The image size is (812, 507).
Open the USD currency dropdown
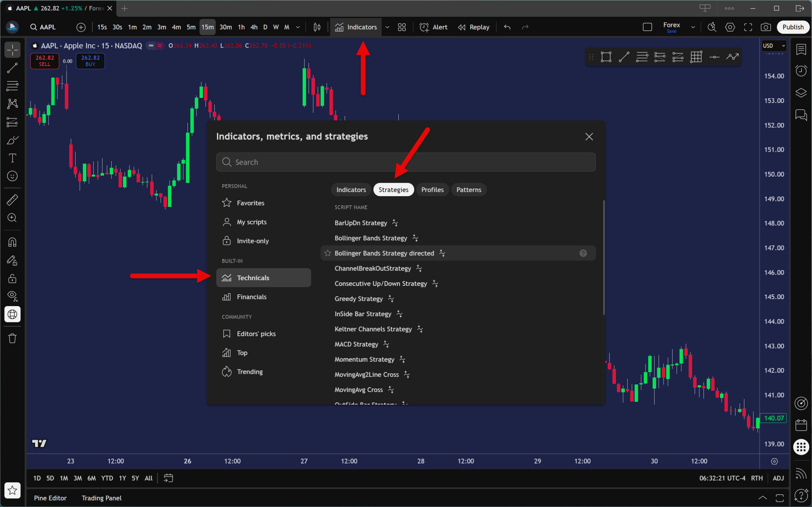[x=773, y=46]
